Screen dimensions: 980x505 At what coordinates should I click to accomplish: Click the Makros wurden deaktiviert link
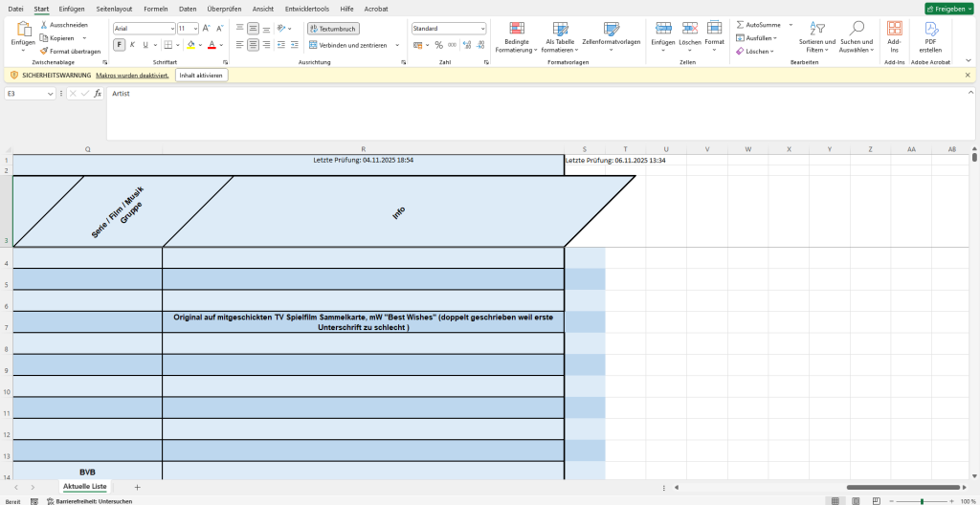point(132,75)
